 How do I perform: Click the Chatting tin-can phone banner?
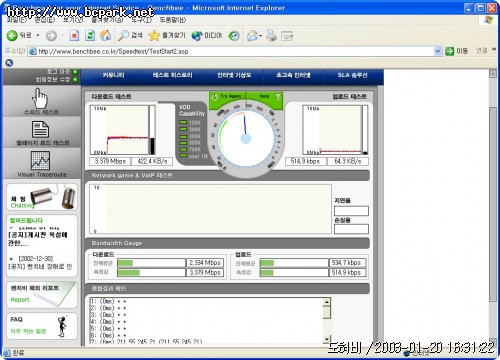click(x=42, y=197)
